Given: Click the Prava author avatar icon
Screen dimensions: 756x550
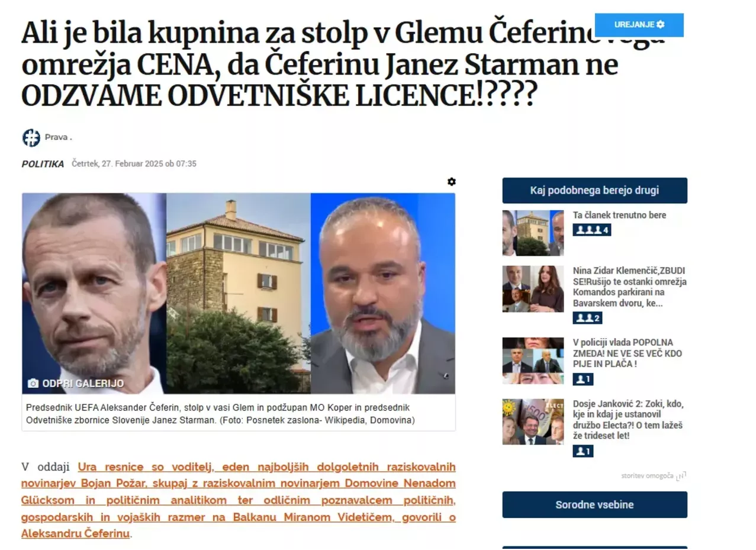Looking at the screenshot, I should [31, 137].
